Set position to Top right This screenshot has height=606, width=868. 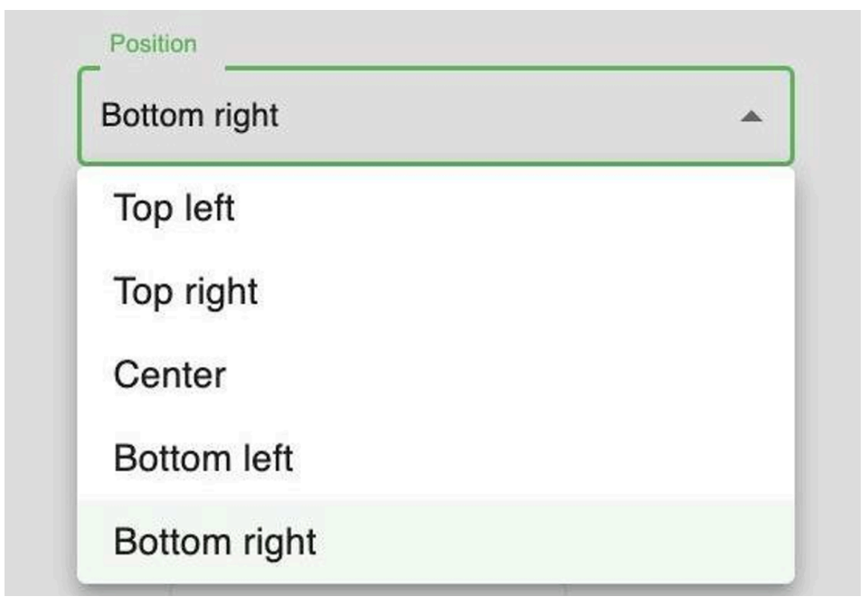tap(185, 292)
